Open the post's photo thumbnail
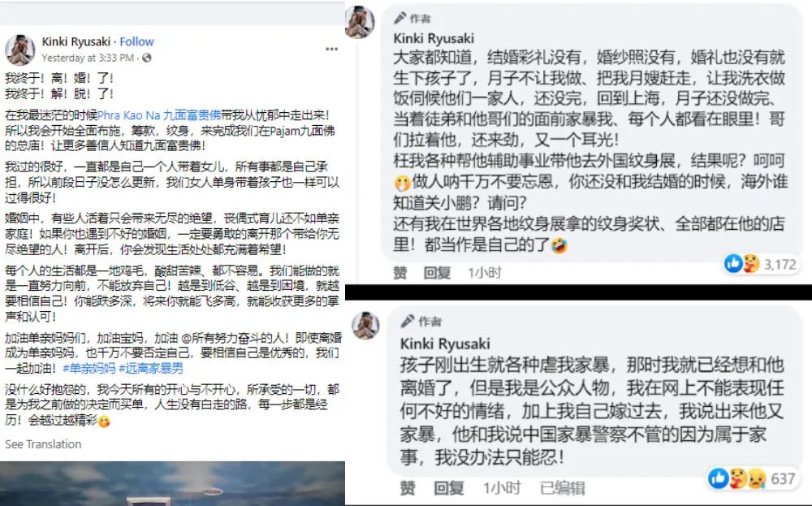The height and width of the screenshot is (506, 812). point(172,483)
